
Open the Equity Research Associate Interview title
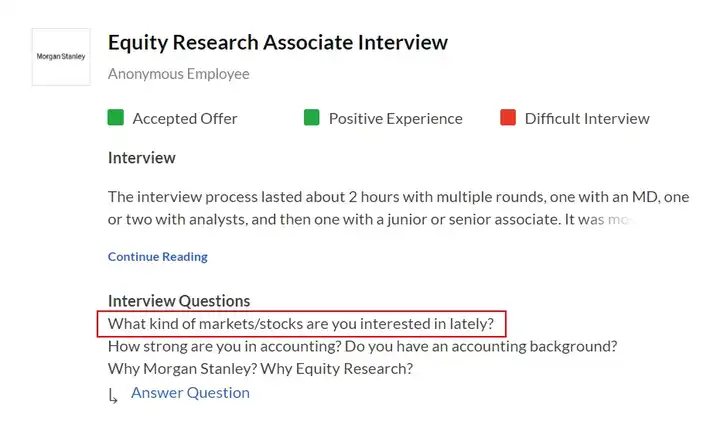click(277, 42)
